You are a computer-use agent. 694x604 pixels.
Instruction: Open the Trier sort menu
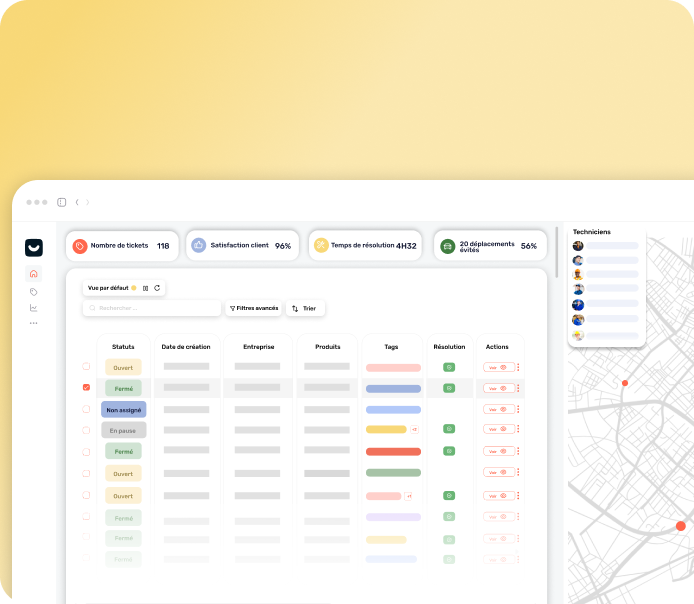pyautogui.click(x=305, y=308)
